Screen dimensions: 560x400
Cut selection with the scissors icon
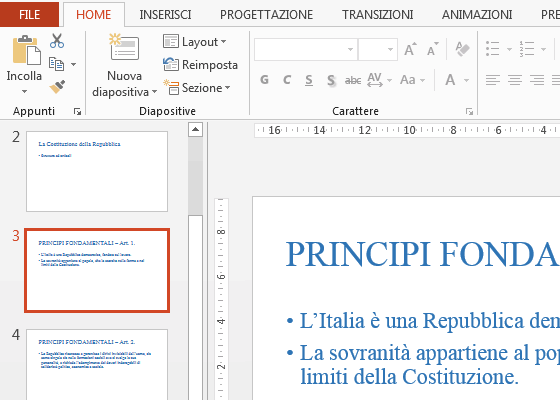pyautogui.click(x=57, y=41)
